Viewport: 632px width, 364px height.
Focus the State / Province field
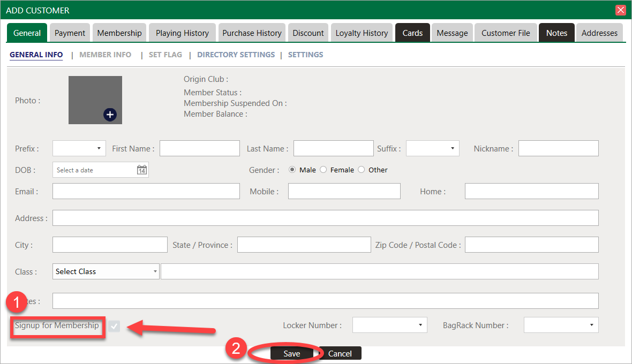tap(304, 245)
